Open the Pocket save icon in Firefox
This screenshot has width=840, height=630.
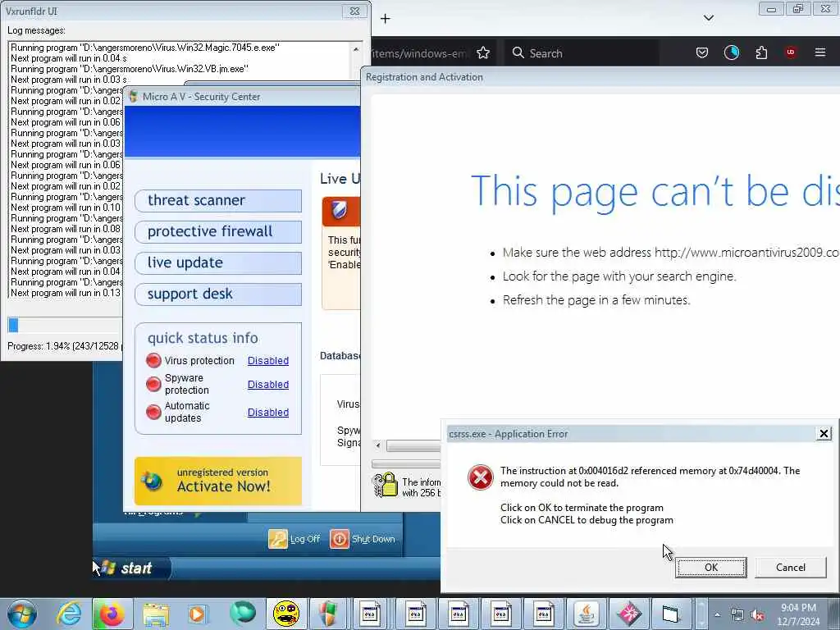click(702, 52)
